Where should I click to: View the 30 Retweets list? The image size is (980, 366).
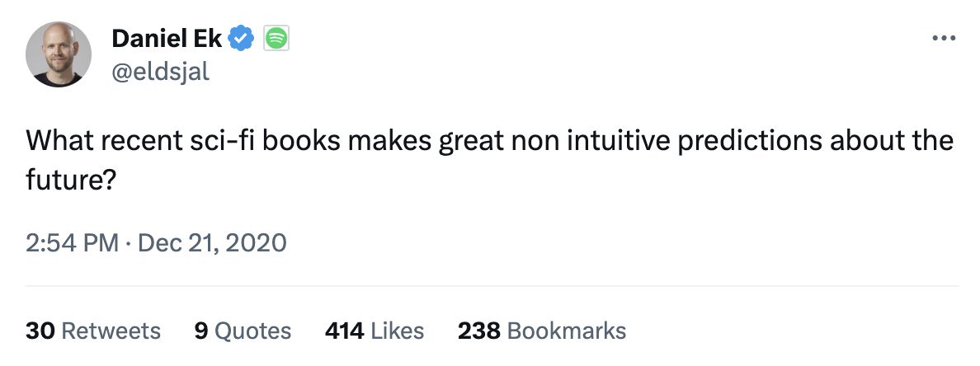(93, 331)
